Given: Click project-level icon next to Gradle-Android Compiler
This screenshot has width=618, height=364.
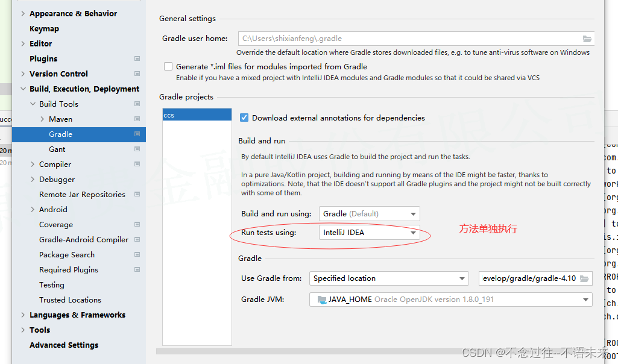Looking at the screenshot, I should click(137, 239).
